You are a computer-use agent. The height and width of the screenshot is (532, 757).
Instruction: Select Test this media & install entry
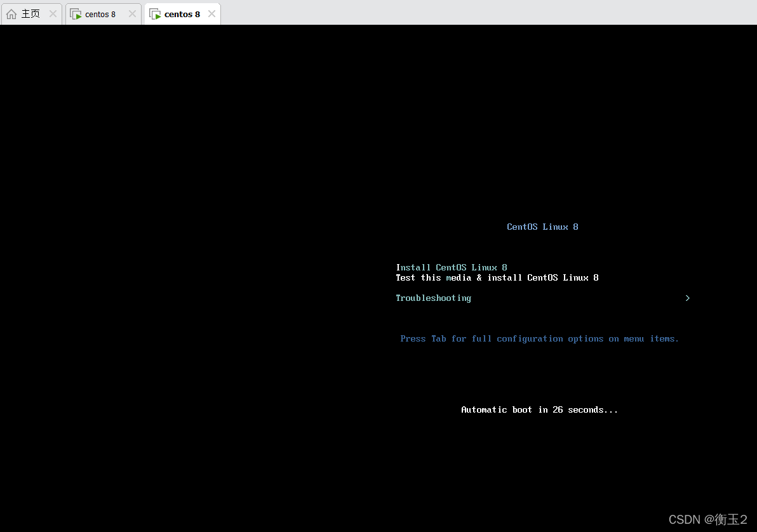click(497, 277)
